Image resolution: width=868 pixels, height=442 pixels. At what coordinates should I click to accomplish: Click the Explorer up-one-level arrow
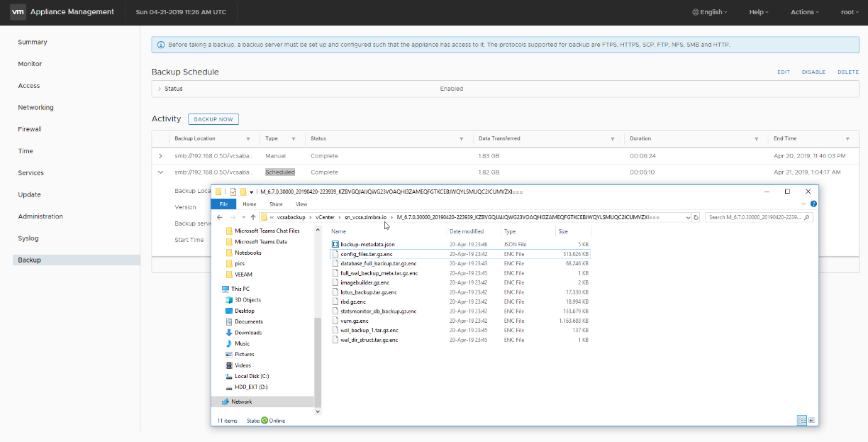point(253,217)
